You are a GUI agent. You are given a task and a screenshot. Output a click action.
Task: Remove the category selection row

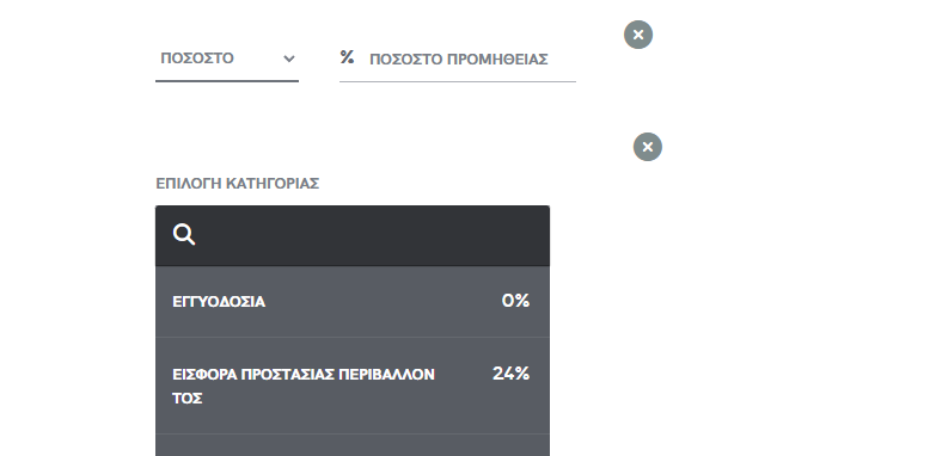tap(648, 147)
